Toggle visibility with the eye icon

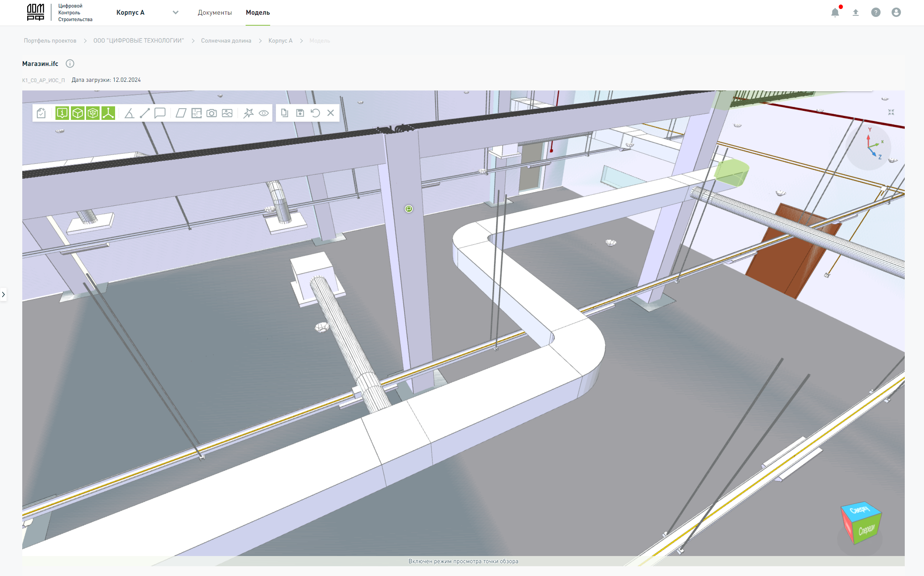(x=264, y=113)
